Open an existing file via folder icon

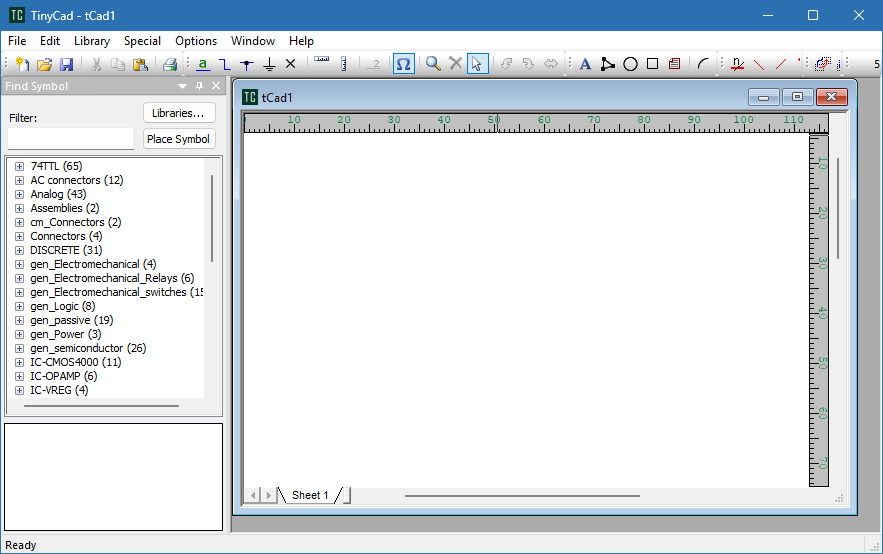44,64
